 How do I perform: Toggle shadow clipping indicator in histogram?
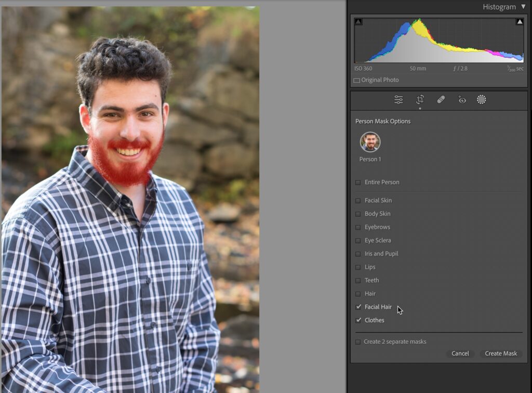[358, 22]
